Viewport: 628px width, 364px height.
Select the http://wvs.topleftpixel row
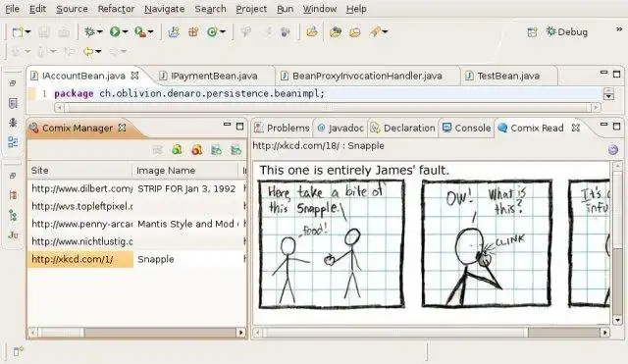click(x=137, y=206)
